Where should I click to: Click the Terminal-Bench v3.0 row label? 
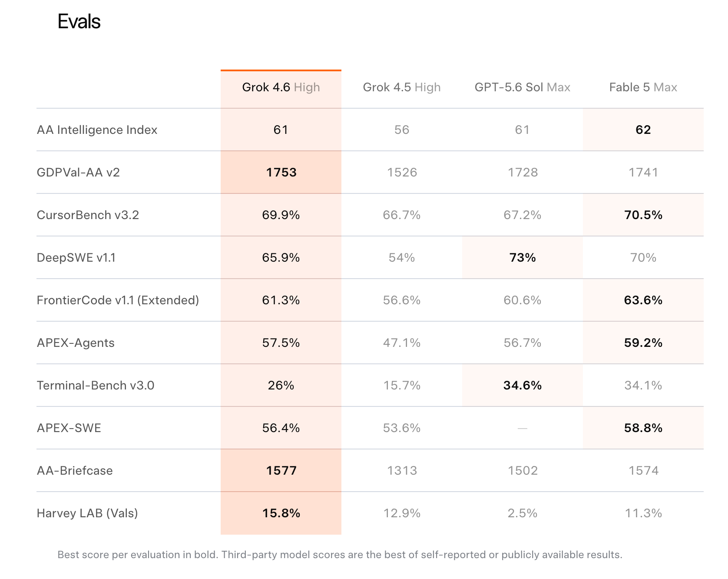pos(96,386)
